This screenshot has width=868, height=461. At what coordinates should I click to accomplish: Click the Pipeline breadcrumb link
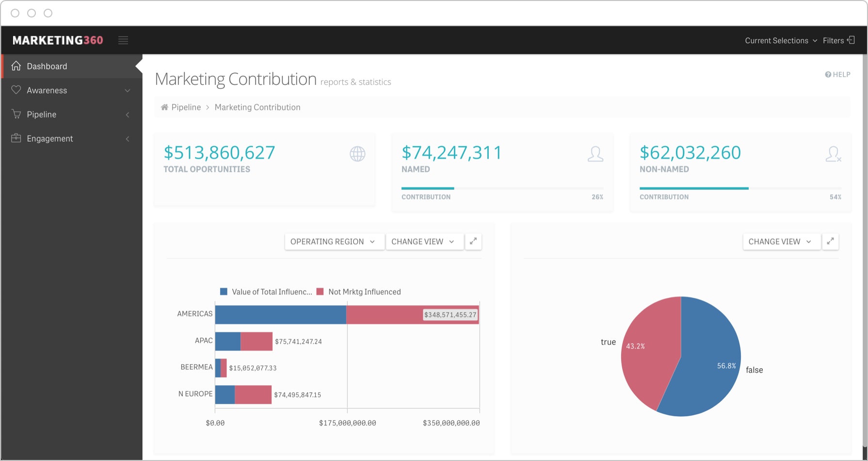186,107
